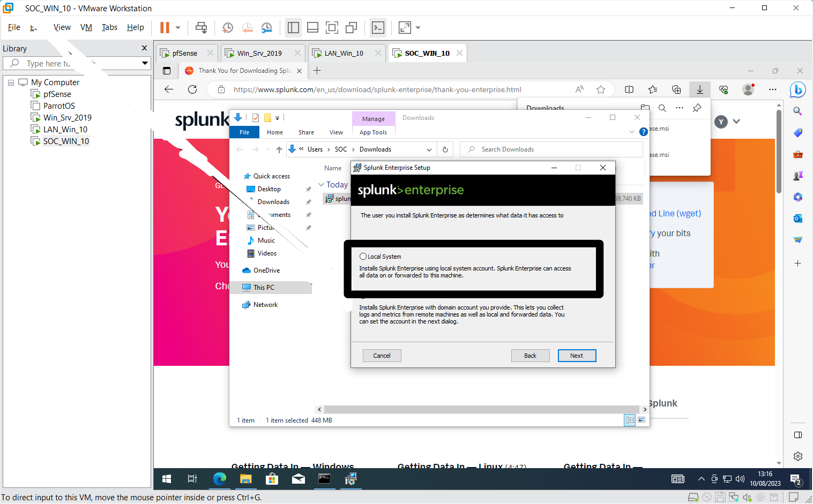Click Back in Splunk Enterprise Setup
This screenshot has height=504, width=813.
pos(530,356)
